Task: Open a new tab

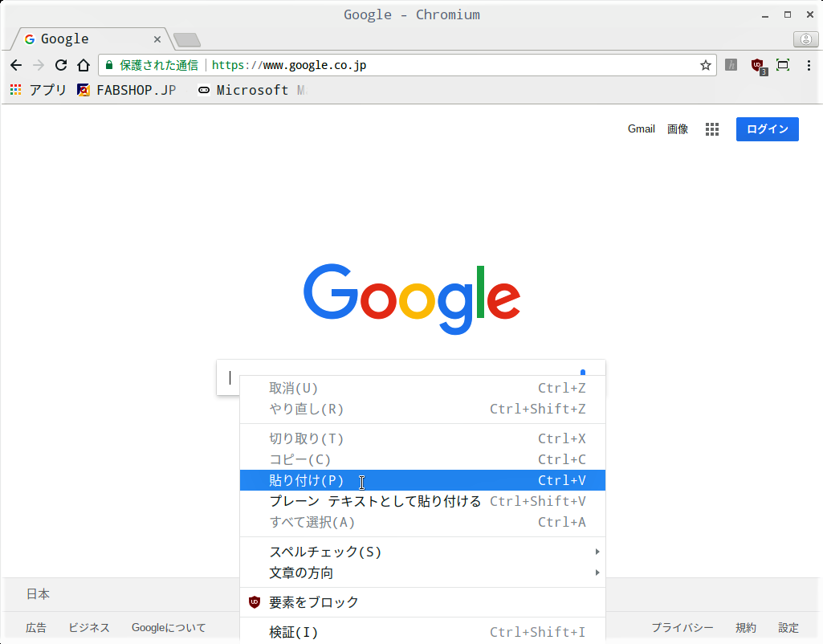Action: coord(187,39)
